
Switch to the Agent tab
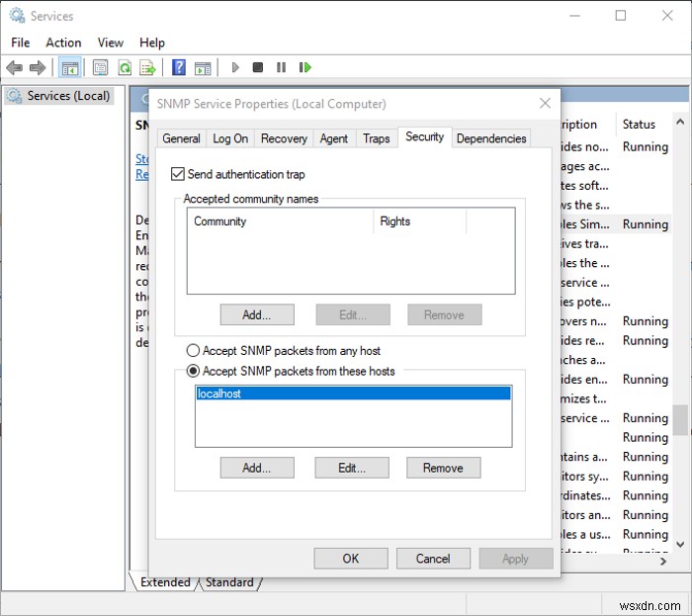coord(334,138)
